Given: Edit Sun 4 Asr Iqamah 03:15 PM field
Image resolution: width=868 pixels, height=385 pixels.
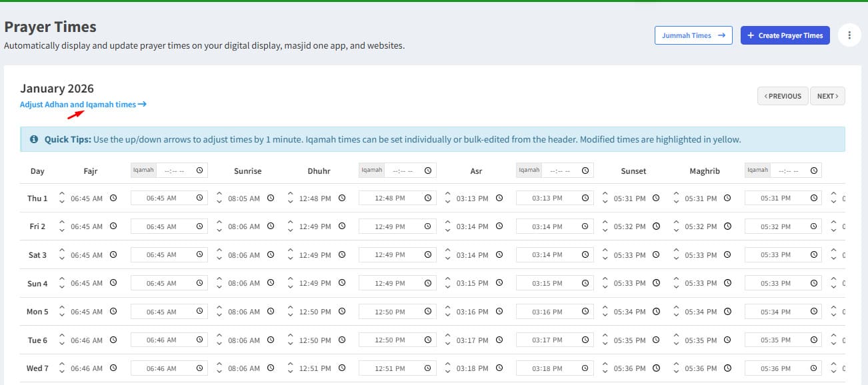Looking at the screenshot, I should pos(555,283).
